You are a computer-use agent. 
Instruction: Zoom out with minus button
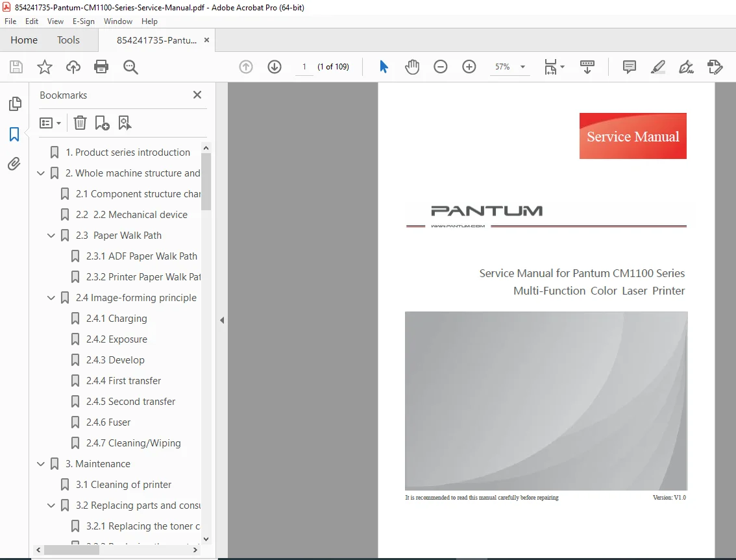pyautogui.click(x=440, y=67)
